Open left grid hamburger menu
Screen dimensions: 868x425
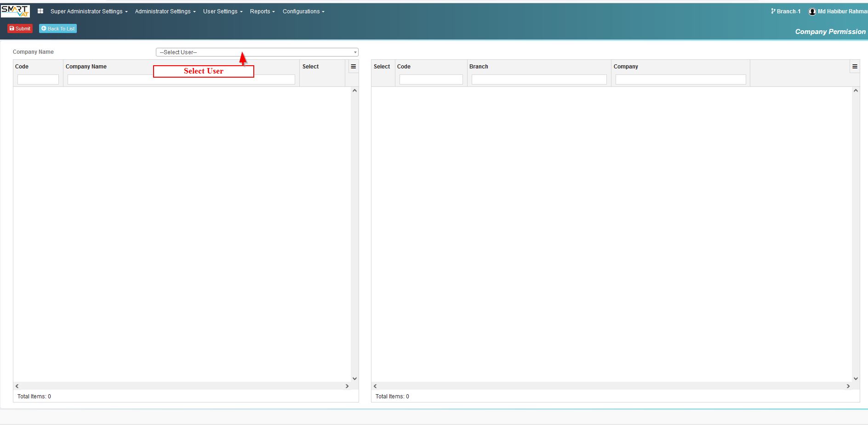(354, 67)
